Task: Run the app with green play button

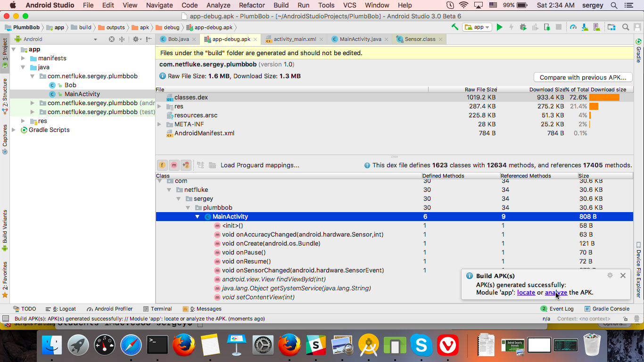Action: tap(500, 27)
